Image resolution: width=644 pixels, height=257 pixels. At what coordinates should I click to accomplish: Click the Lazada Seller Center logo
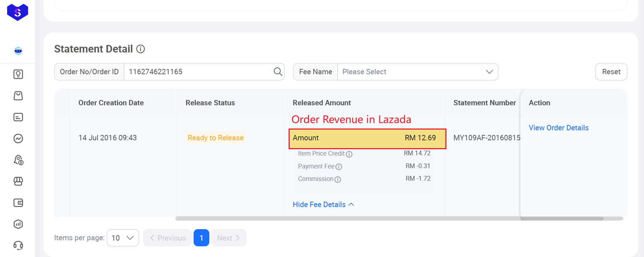(x=18, y=12)
